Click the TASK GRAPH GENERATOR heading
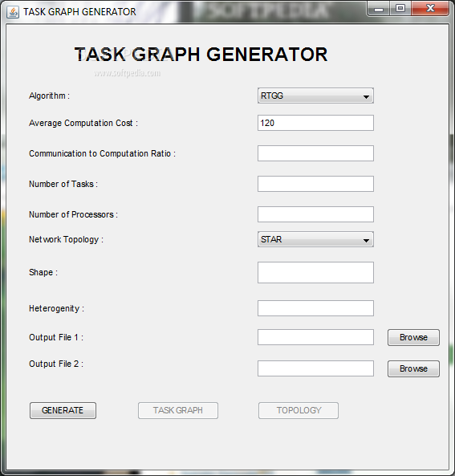 (x=201, y=55)
